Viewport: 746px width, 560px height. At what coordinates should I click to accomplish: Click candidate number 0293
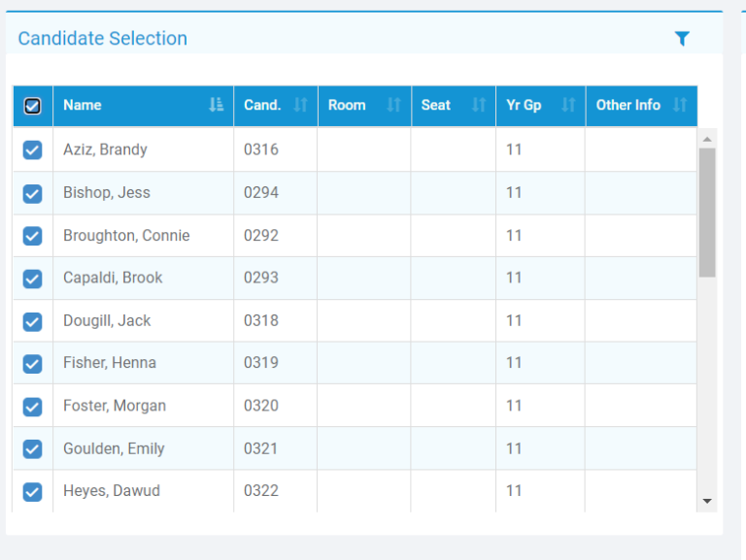pyautogui.click(x=261, y=278)
